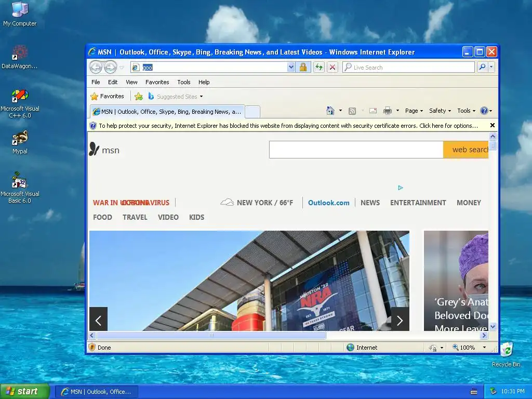Open the TRAVEL section link
The image size is (532, 399).
135,217
